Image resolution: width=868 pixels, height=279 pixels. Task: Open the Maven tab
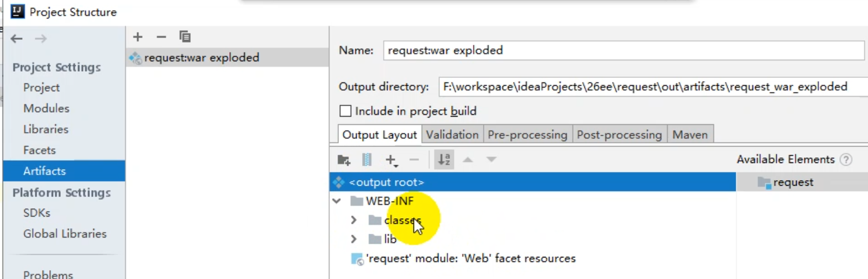(689, 135)
